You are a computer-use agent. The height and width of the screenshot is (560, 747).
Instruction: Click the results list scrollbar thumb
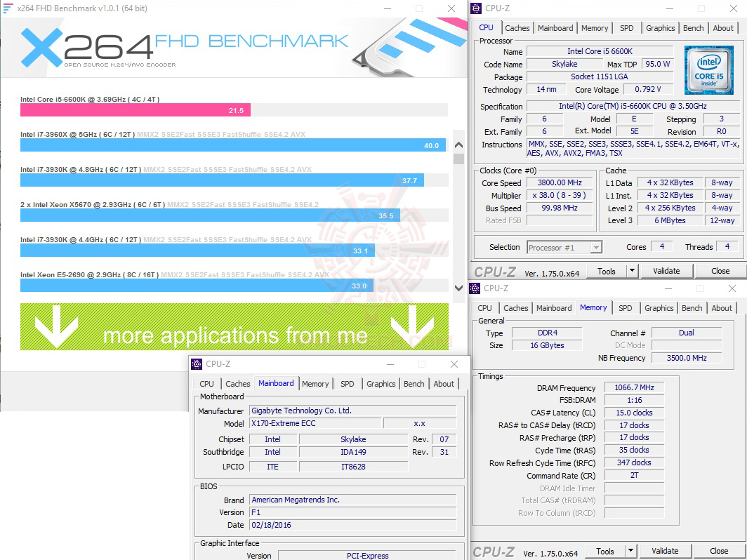point(458,159)
